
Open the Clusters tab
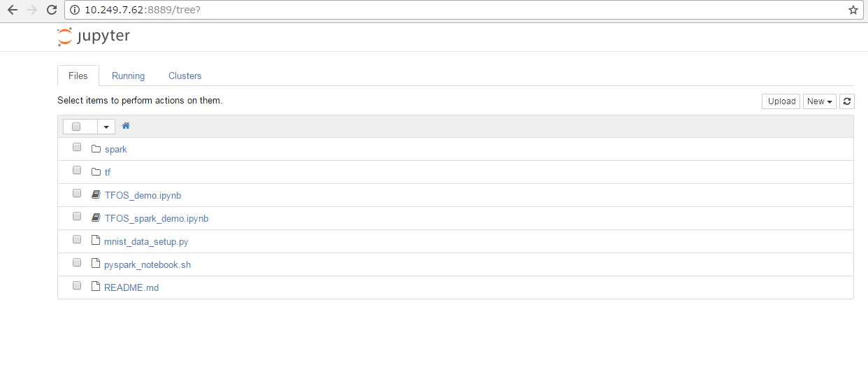click(185, 76)
